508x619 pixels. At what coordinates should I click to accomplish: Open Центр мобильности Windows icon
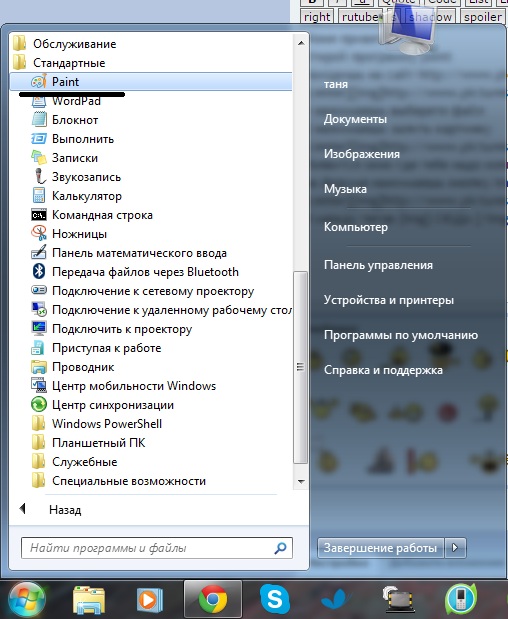(x=39, y=385)
